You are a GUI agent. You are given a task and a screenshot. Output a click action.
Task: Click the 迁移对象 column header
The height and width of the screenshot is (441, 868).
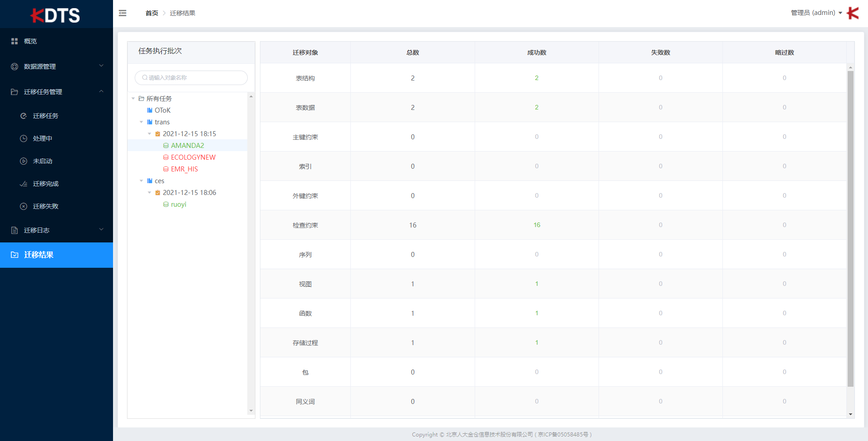point(305,52)
